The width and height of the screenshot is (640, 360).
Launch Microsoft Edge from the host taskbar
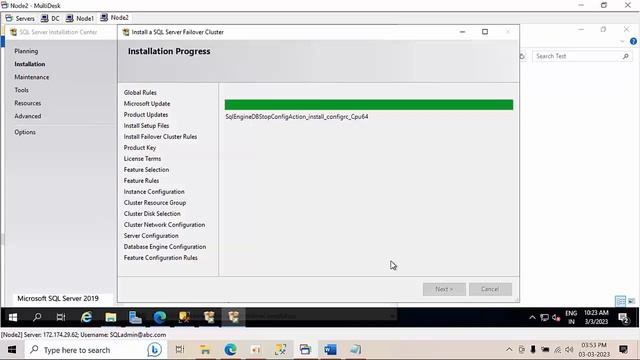tap(231, 350)
